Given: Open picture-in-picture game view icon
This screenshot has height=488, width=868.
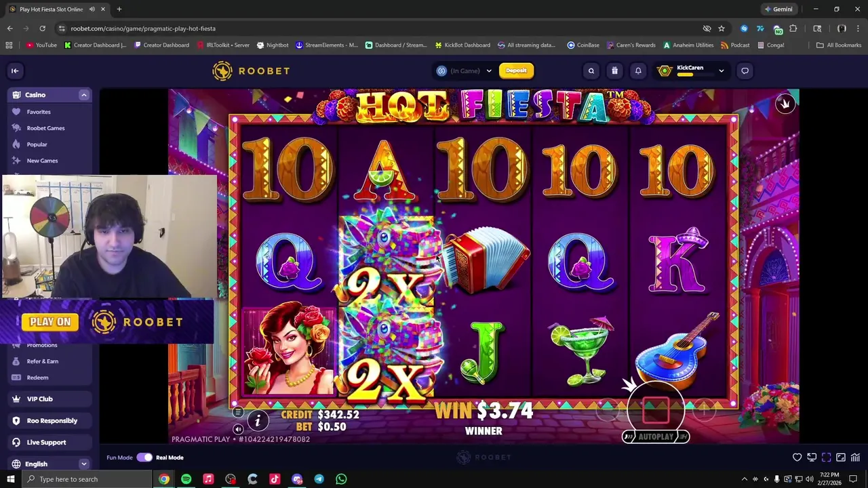Looking at the screenshot, I should 812,457.
